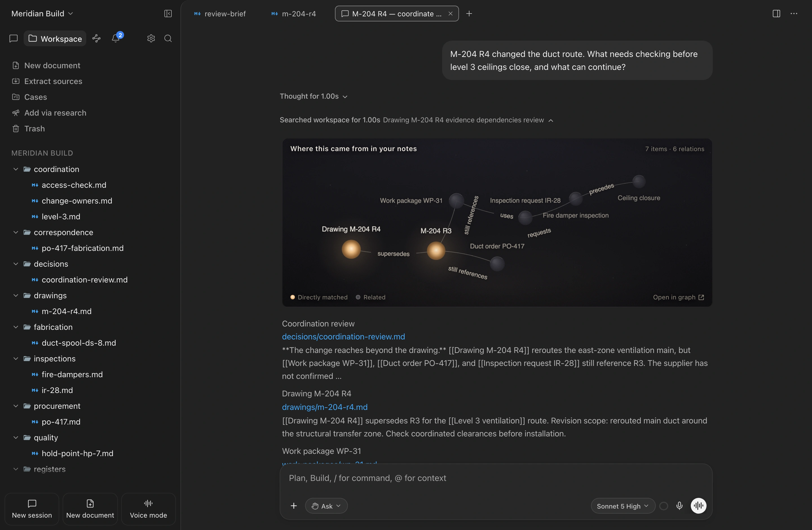Open Meridian Build workspace dropdown
The image size is (812, 530).
click(x=42, y=14)
